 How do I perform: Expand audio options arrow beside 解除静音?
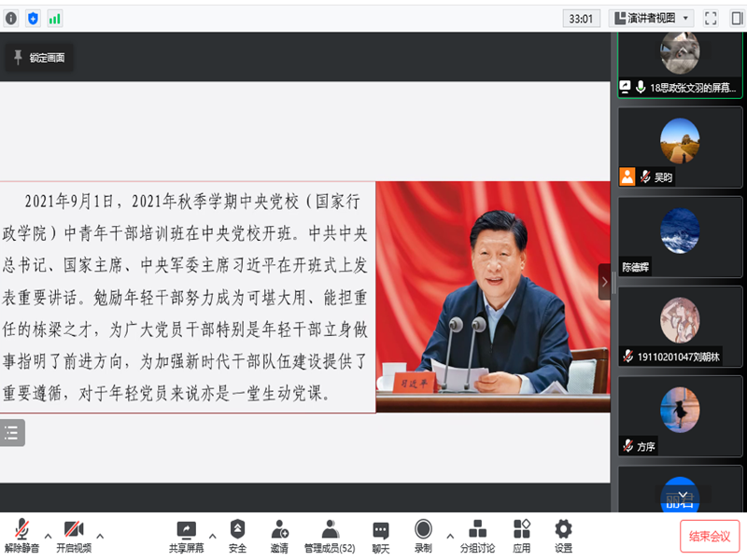pos(48,536)
